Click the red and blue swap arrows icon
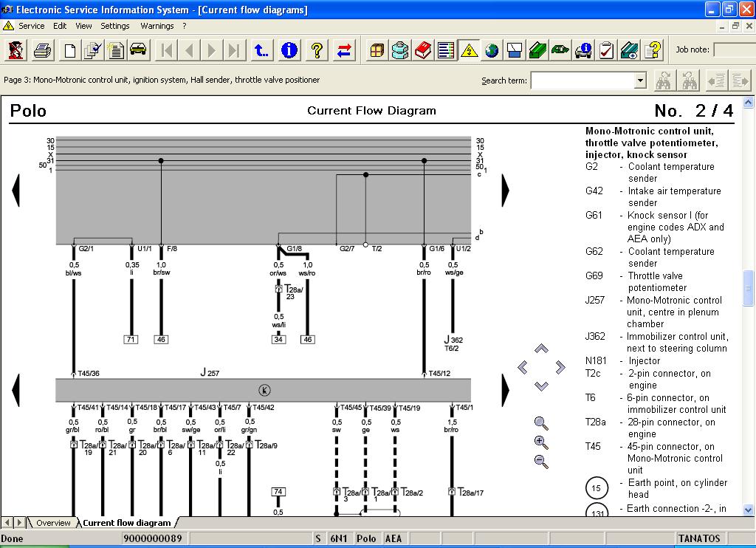Screen dimensions: 756x548 tap(344, 50)
